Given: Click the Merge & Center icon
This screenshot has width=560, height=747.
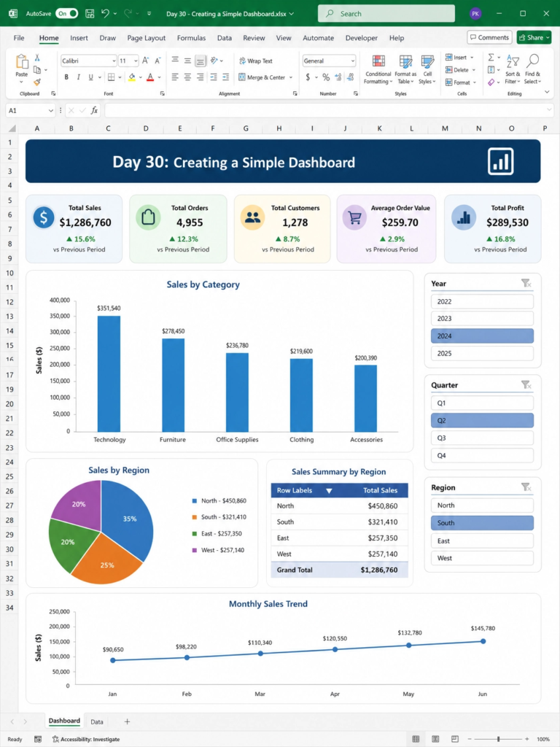Looking at the screenshot, I should click(242, 77).
